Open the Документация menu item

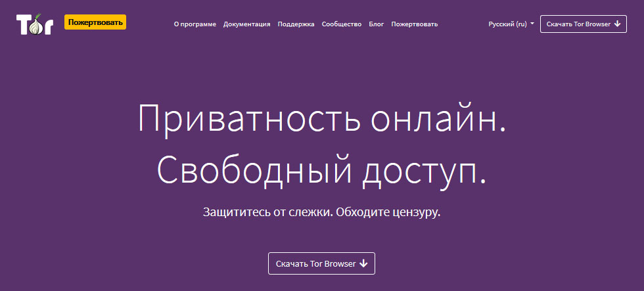247,24
